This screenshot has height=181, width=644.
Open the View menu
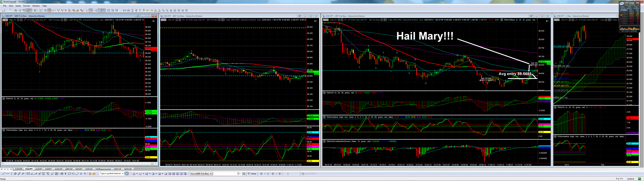[11, 6]
